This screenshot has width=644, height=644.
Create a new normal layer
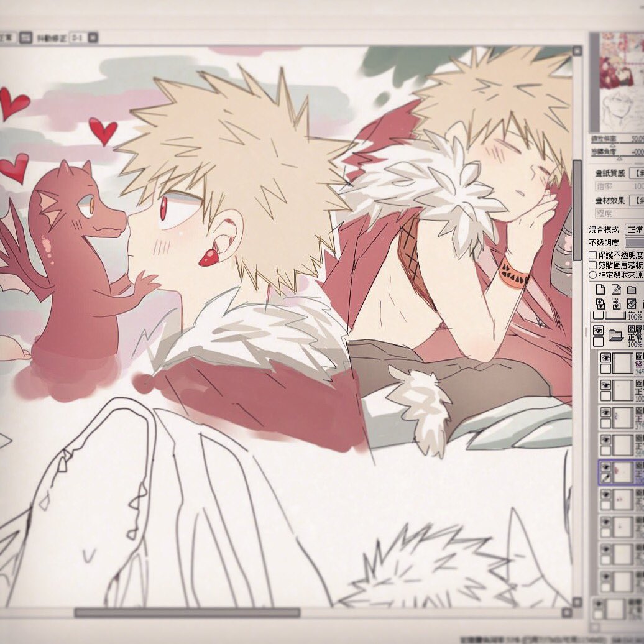[x=600, y=289]
